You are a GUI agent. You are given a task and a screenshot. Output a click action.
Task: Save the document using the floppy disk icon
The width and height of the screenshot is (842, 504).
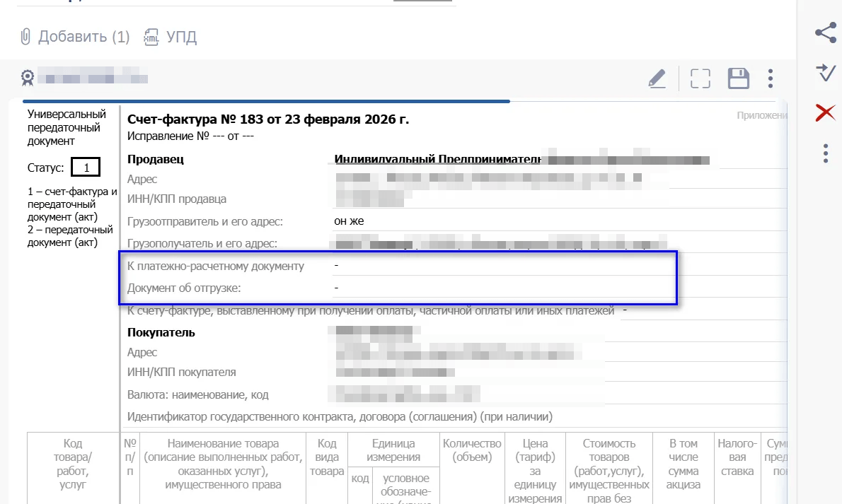[738, 78]
